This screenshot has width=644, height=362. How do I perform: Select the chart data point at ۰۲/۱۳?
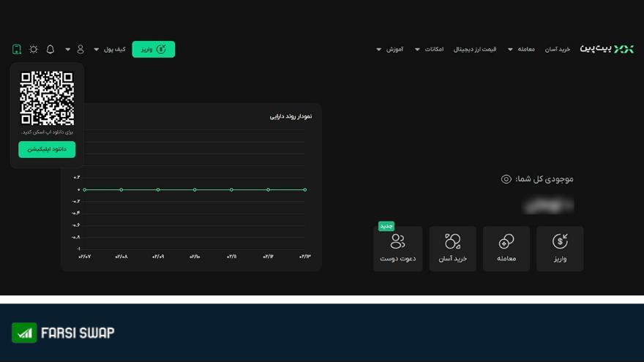pyautogui.click(x=304, y=189)
